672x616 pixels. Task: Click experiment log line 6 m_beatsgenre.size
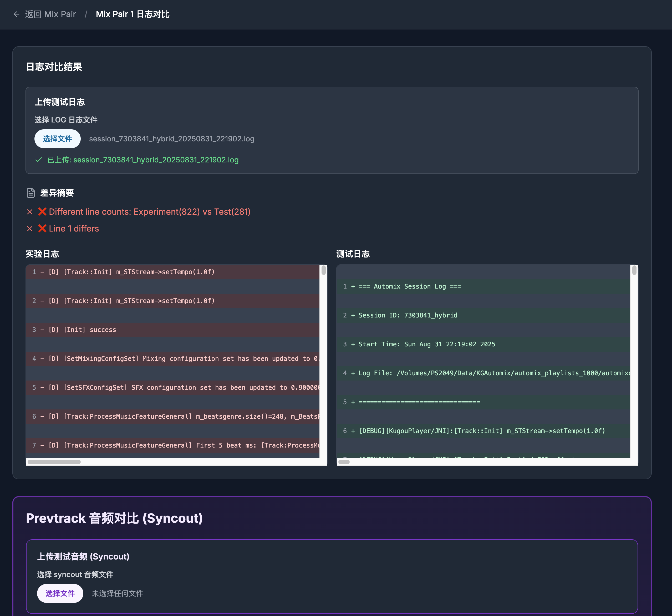[173, 416]
